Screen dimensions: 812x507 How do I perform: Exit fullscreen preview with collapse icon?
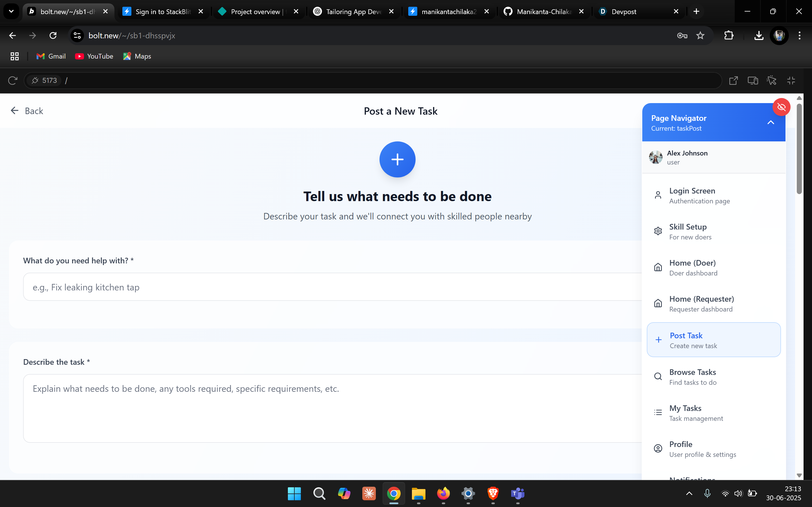point(791,81)
